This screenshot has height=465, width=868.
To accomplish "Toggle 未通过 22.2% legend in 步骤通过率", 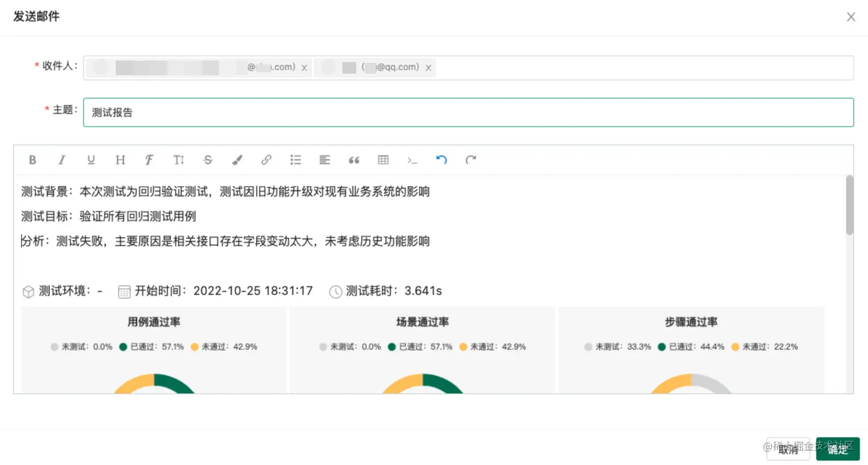I will [765, 347].
